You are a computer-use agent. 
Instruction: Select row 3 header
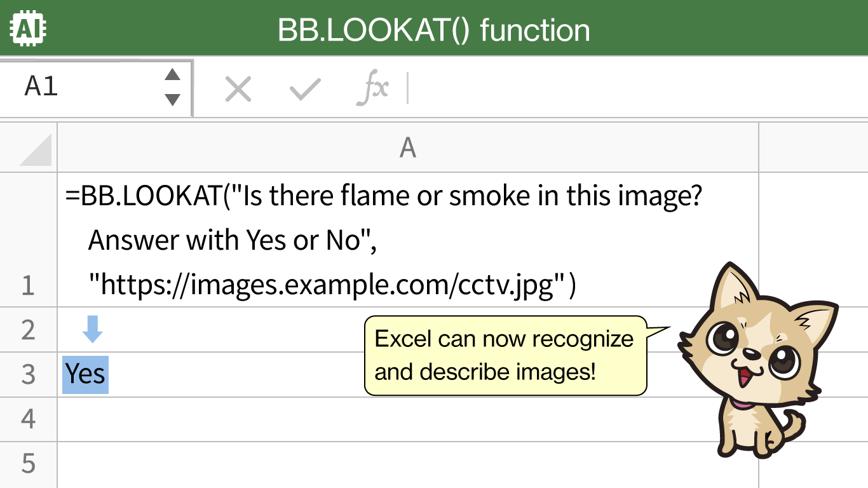[x=28, y=375]
